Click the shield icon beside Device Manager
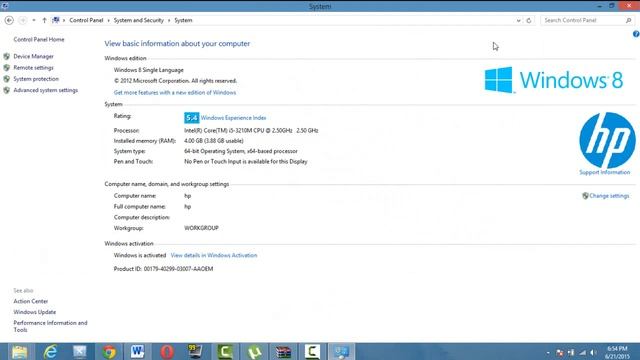640x360 pixels. click(7, 56)
